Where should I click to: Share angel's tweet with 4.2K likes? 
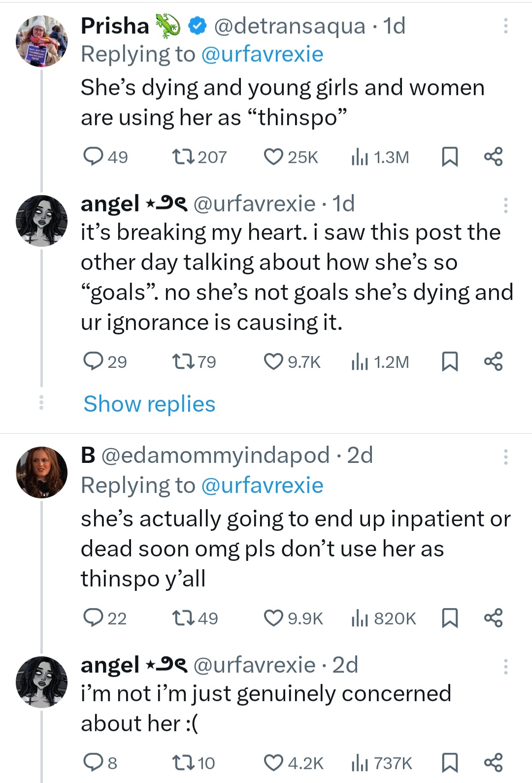[493, 763]
